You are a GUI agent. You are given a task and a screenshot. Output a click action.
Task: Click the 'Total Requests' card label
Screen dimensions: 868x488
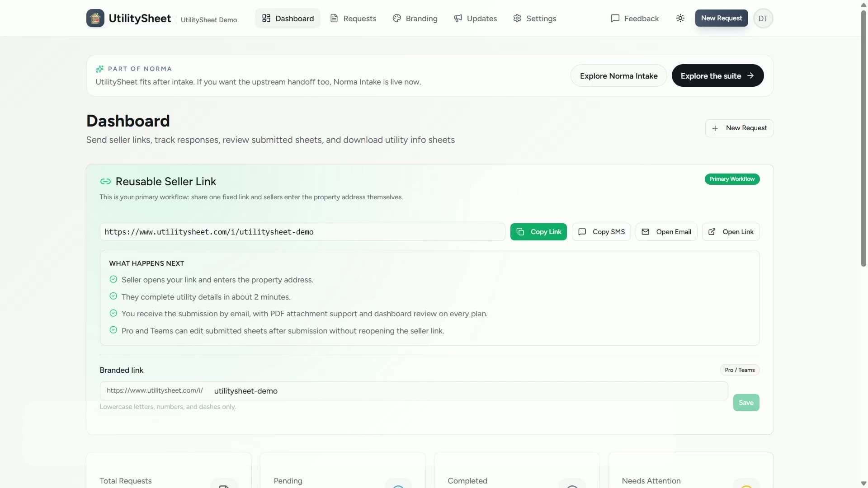(126, 481)
